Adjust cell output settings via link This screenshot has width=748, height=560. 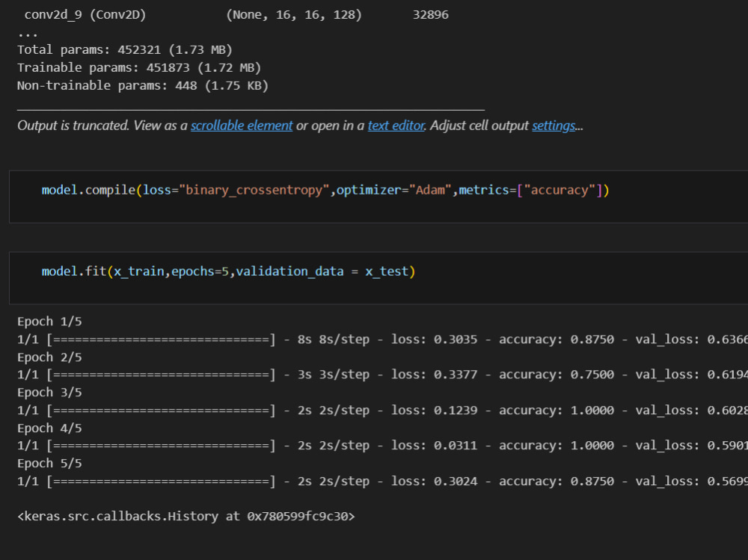[554, 125]
